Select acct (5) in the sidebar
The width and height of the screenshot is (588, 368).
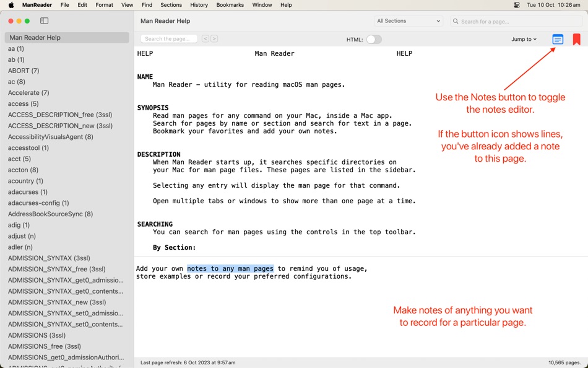tap(67, 159)
